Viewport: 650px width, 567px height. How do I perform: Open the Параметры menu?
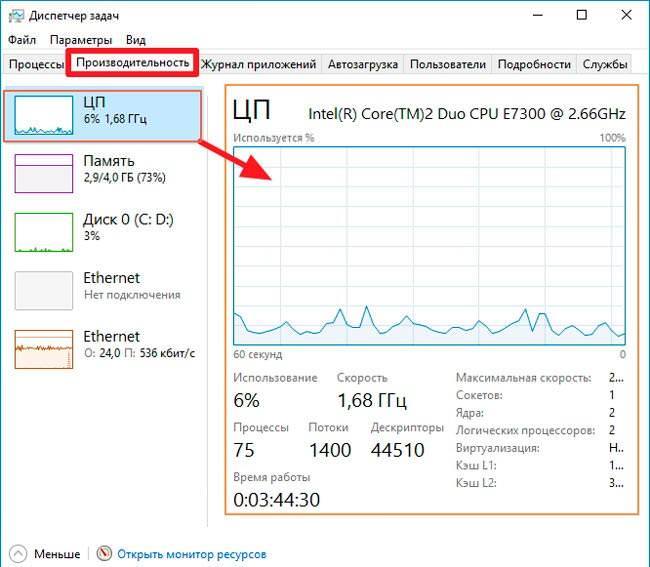pyautogui.click(x=81, y=40)
